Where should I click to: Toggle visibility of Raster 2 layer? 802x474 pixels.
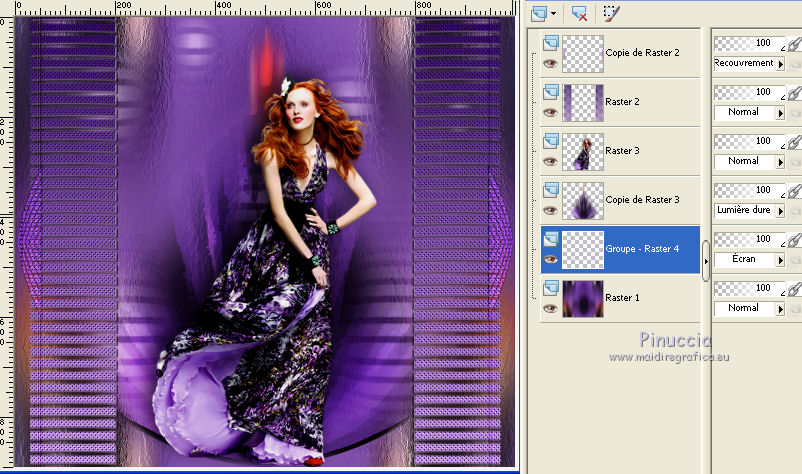[550, 112]
